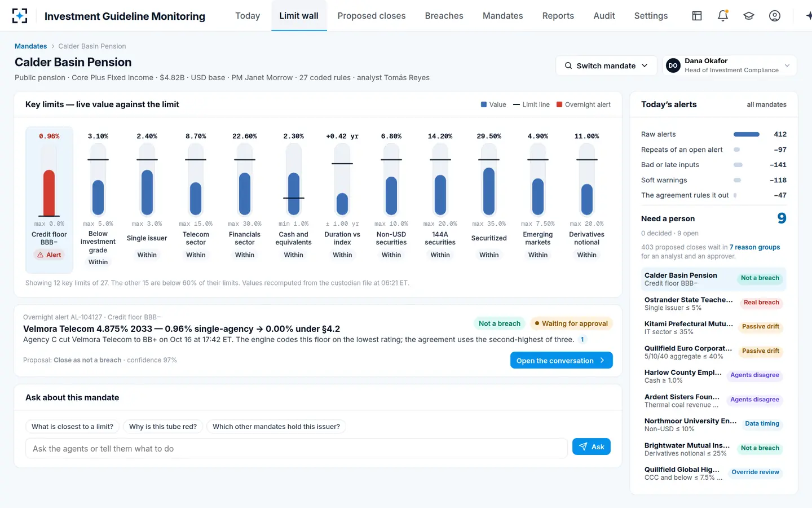Switch to the Audit tab
This screenshot has height=508, width=812.
[x=604, y=16]
